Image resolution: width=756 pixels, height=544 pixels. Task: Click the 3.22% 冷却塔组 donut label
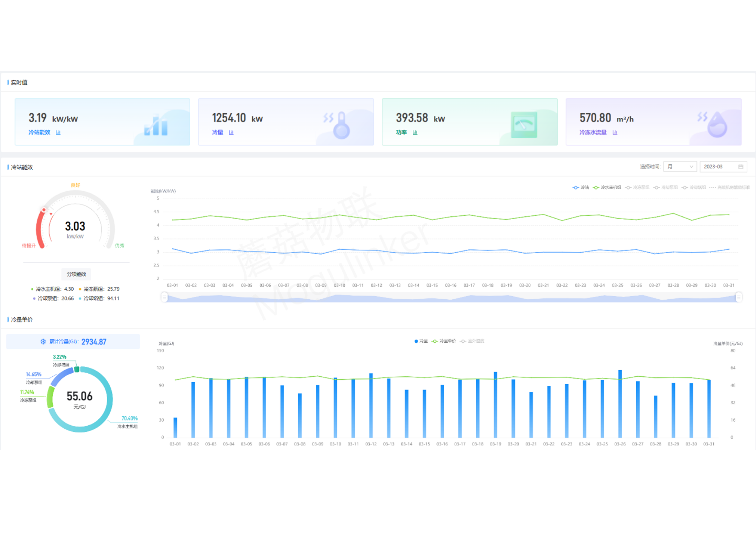(x=60, y=361)
